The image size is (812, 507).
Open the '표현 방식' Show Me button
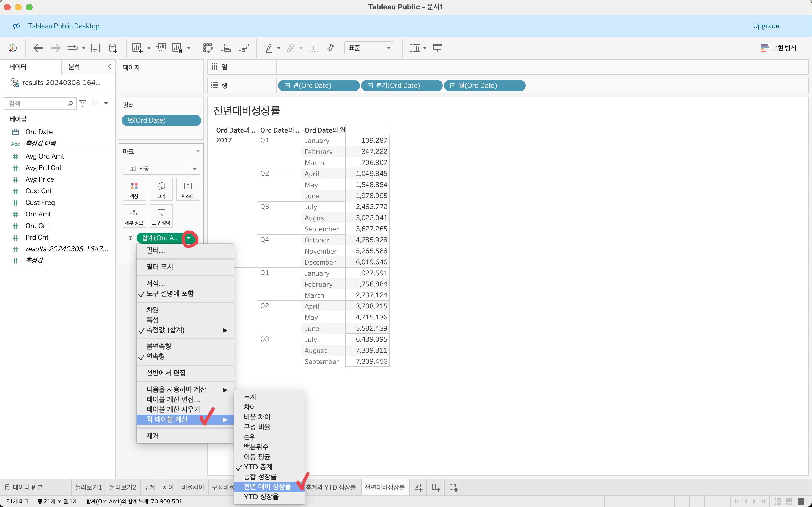click(x=779, y=48)
